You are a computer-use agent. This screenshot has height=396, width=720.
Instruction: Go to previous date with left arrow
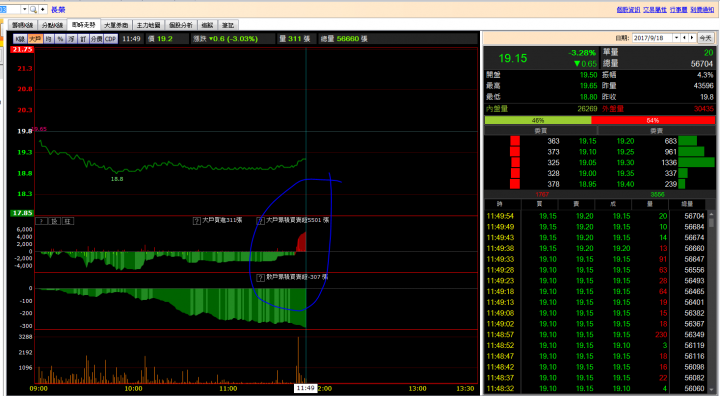pyautogui.click(x=684, y=38)
